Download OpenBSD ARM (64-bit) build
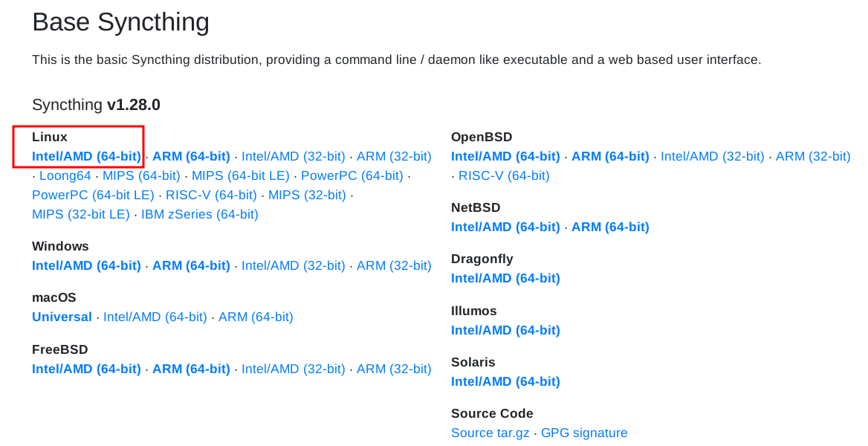This screenshot has height=446, width=868. [x=610, y=156]
